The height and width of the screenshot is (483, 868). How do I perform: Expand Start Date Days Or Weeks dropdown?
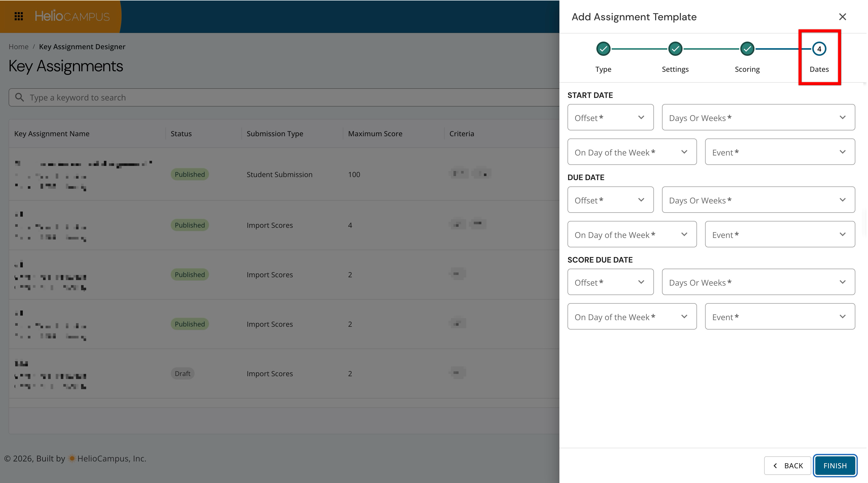(x=758, y=117)
